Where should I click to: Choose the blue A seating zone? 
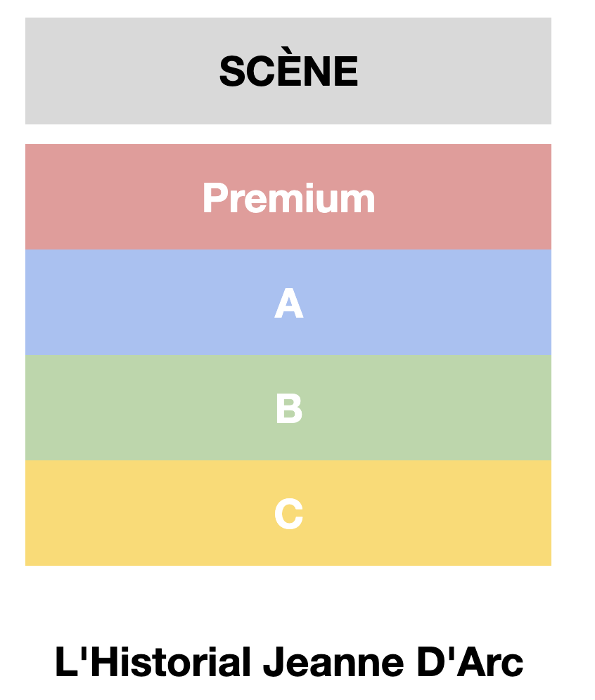point(288,302)
